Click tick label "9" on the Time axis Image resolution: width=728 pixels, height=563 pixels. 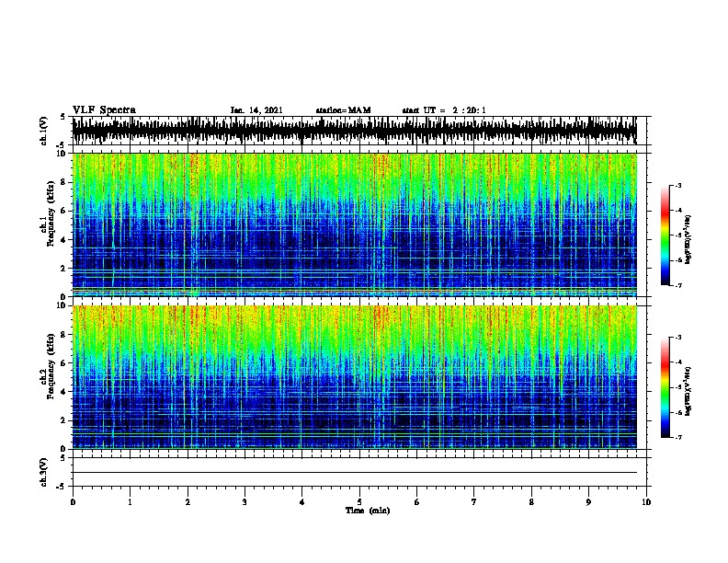pyautogui.click(x=588, y=502)
